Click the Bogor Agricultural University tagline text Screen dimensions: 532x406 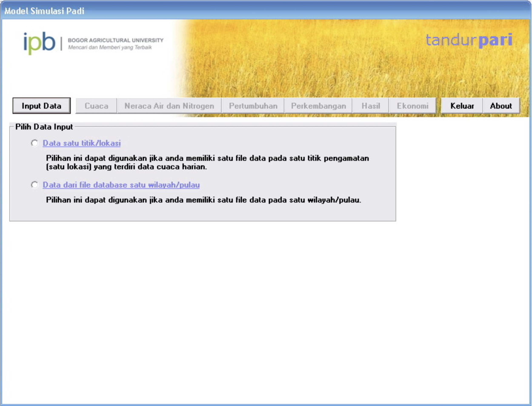click(x=115, y=44)
